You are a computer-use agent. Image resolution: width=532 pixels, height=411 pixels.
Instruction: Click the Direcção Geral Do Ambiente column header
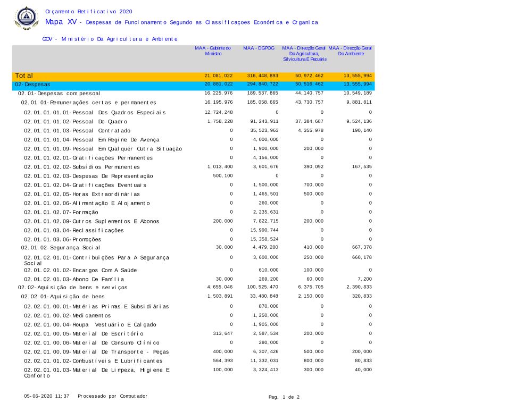(x=351, y=51)
